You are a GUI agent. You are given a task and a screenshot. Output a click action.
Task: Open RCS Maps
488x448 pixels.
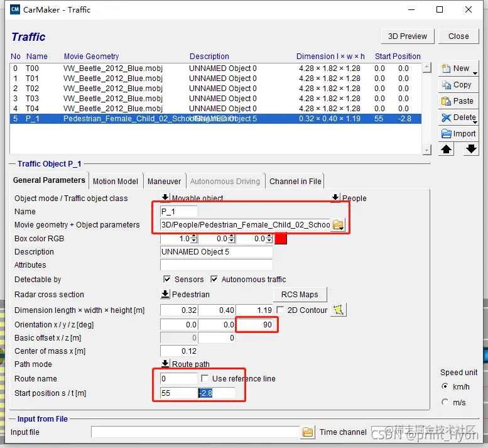point(300,294)
